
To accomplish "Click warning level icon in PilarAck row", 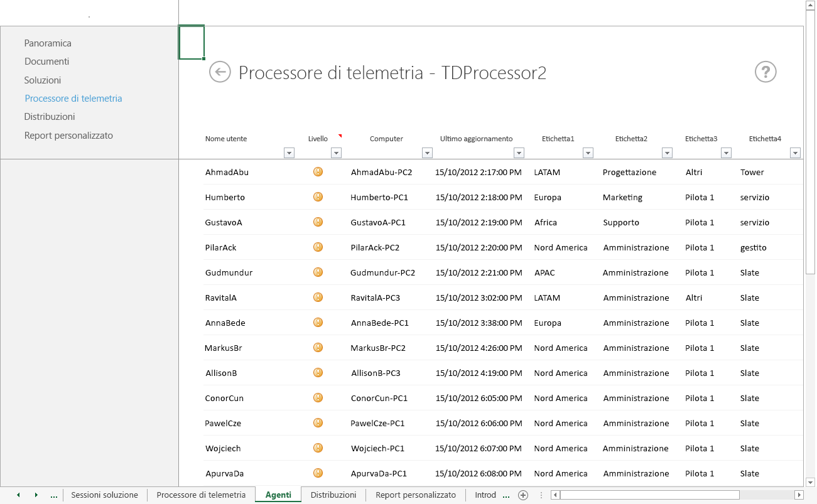I will point(318,247).
